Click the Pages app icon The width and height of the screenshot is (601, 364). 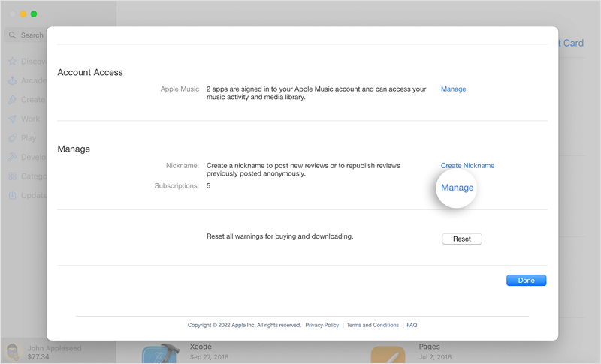tap(388, 354)
